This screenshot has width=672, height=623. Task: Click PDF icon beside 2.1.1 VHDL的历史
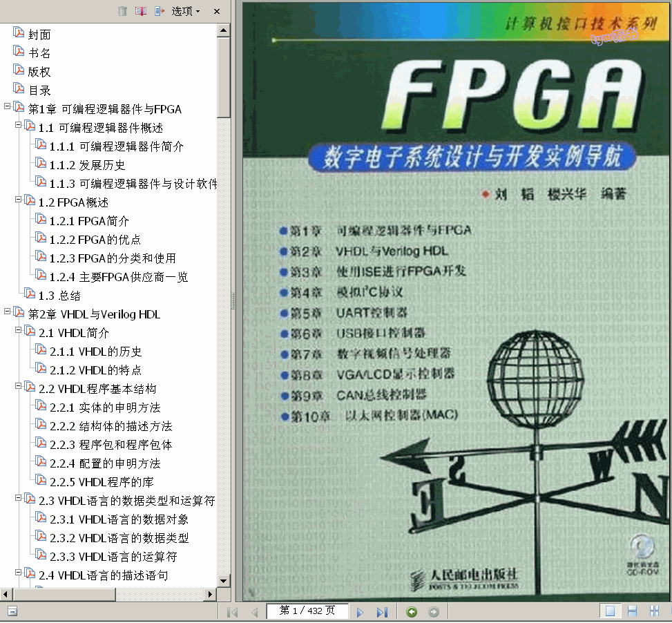point(41,349)
